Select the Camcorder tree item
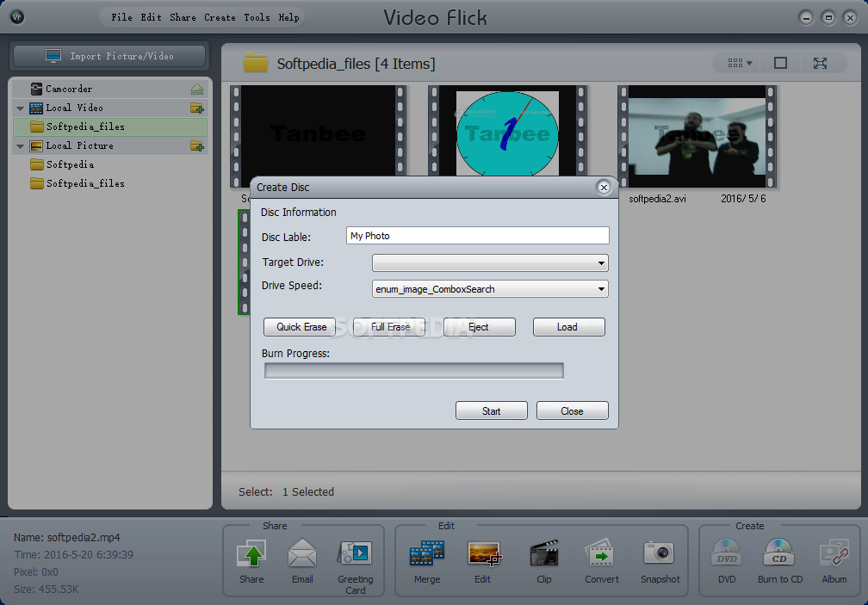The width and height of the screenshot is (868, 605). [110, 89]
